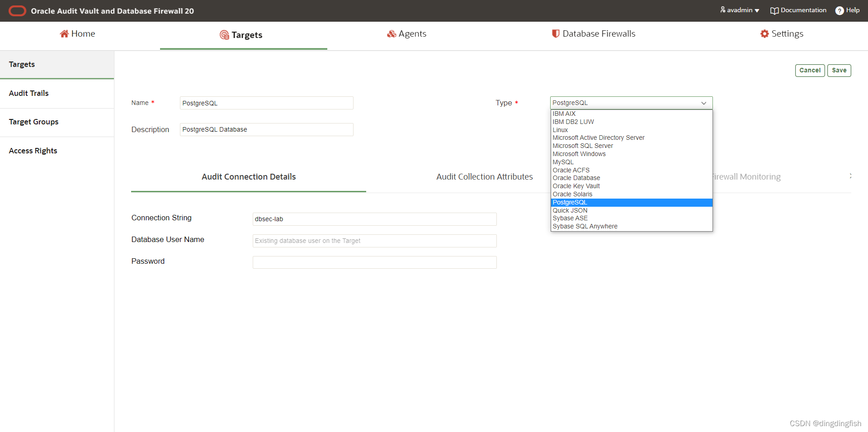Click the Save button
The image size is (868, 432).
839,70
